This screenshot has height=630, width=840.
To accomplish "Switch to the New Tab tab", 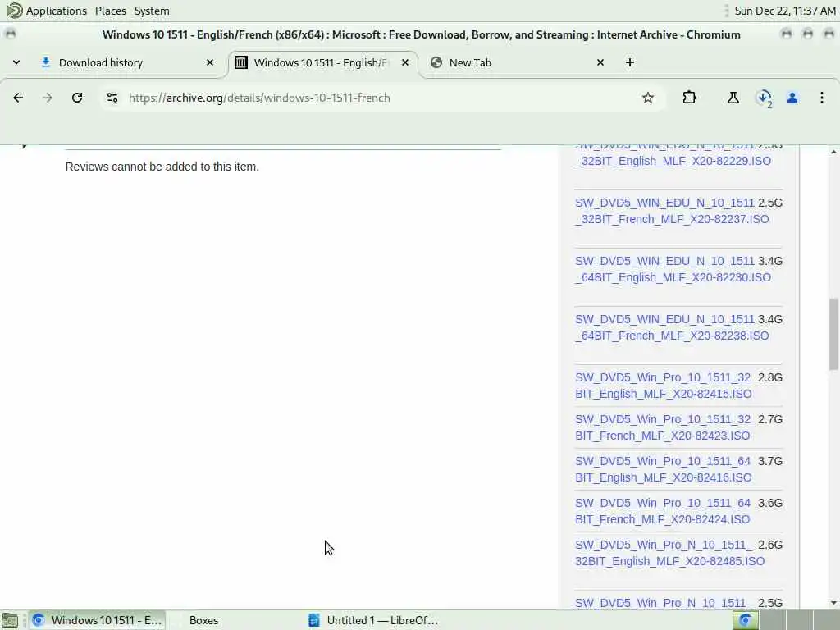I will pyautogui.click(x=517, y=62).
